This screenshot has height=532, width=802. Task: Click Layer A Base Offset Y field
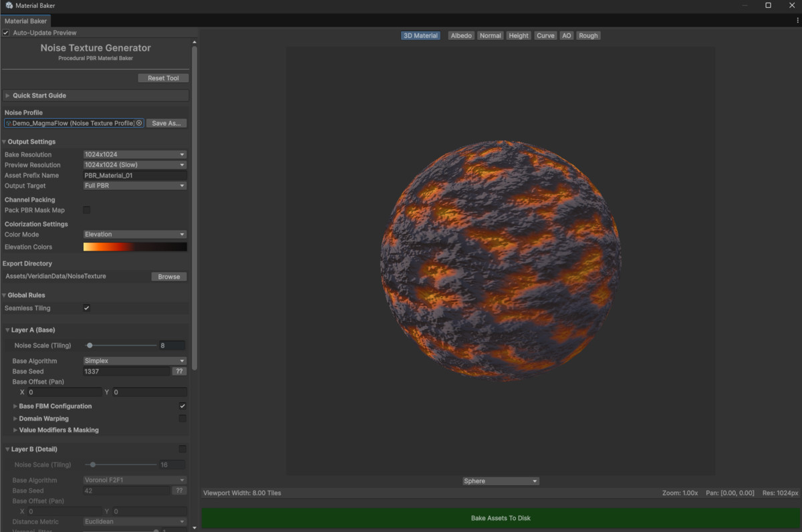point(149,392)
